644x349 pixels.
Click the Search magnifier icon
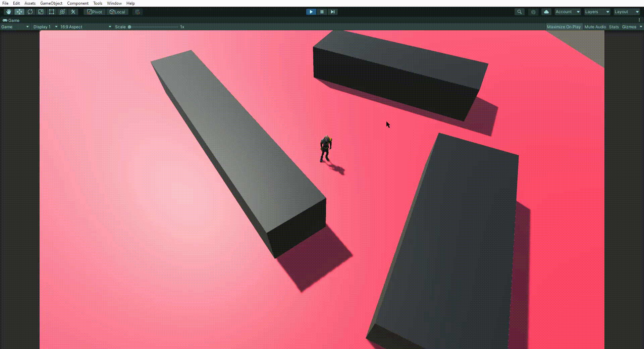[x=519, y=12]
